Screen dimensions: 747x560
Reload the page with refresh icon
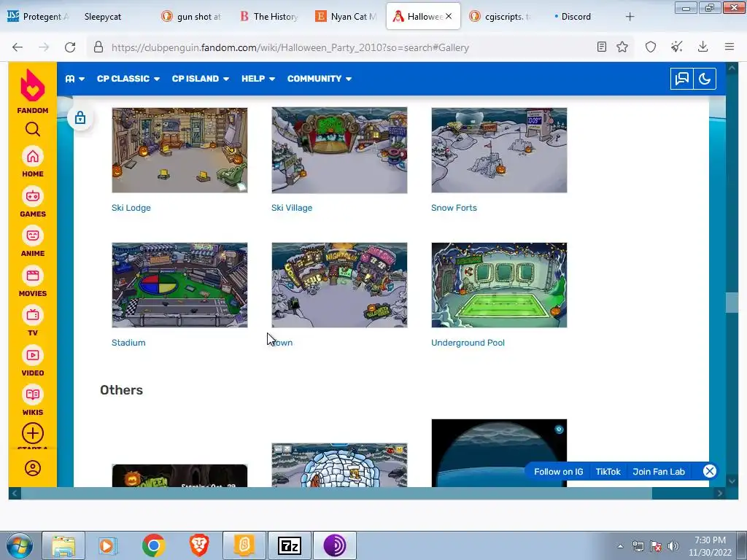pos(70,47)
